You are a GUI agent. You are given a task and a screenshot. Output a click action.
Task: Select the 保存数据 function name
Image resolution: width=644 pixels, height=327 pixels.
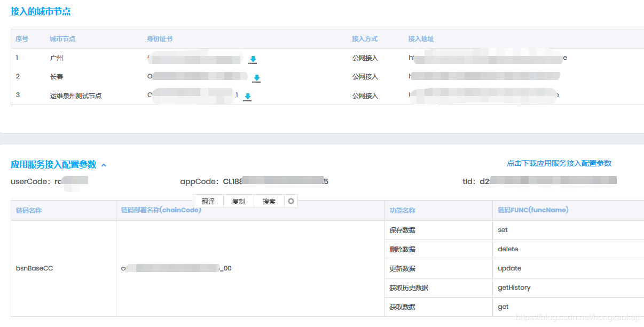point(403,230)
